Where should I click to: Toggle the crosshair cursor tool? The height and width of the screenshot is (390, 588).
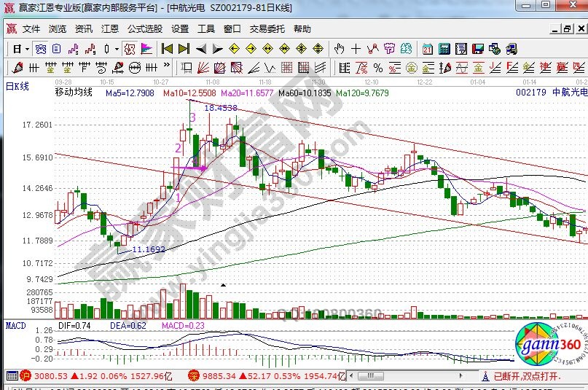356,49
